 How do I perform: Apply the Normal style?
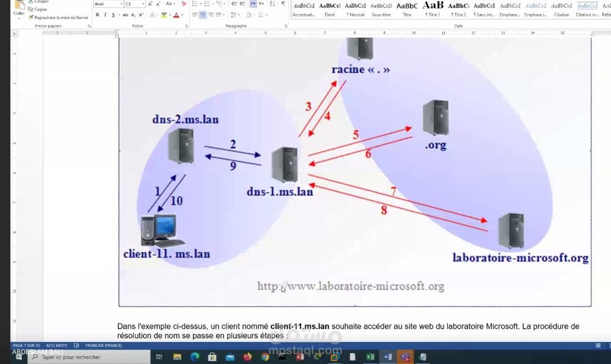[356, 9]
